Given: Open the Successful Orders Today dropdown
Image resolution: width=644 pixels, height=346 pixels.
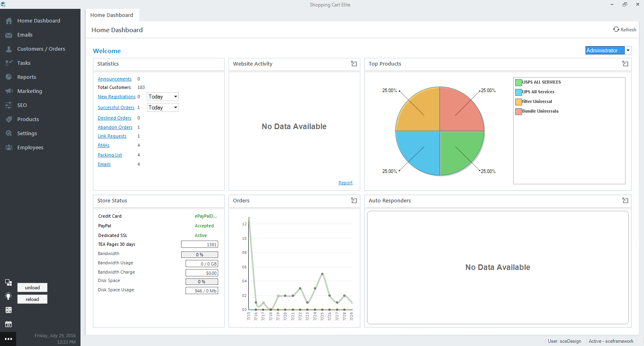Looking at the screenshot, I should [x=163, y=107].
